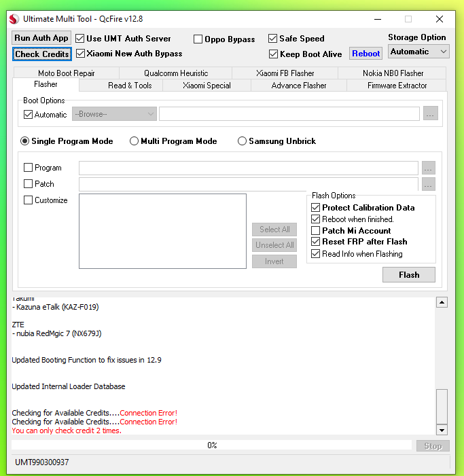Click the Program browse ellipsis button

[x=429, y=168]
